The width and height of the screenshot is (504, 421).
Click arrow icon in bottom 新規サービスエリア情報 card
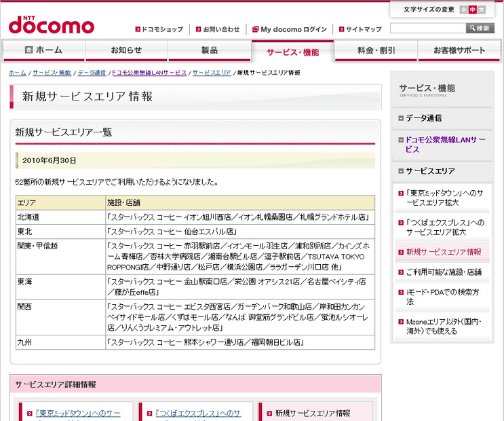[x=269, y=414]
